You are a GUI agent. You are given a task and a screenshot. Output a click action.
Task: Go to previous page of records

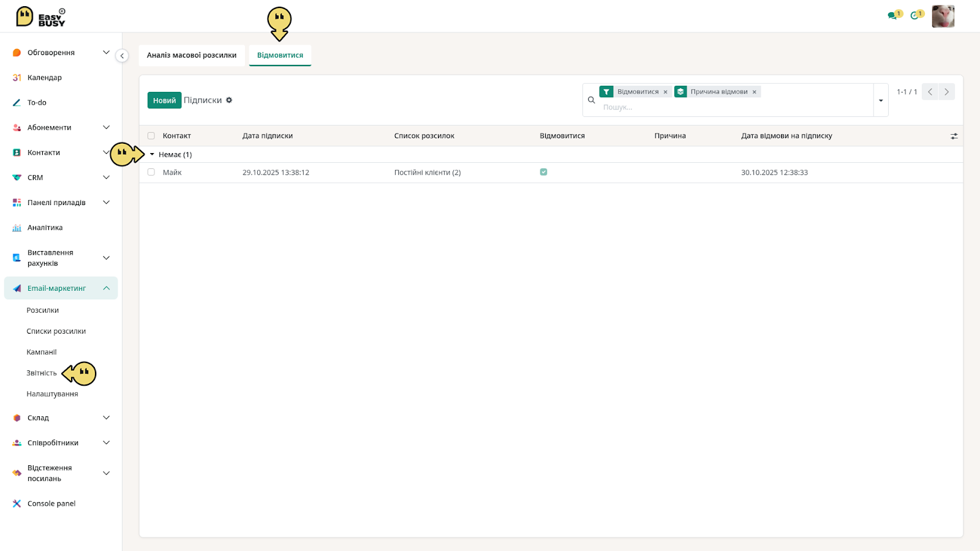tap(930, 92)
